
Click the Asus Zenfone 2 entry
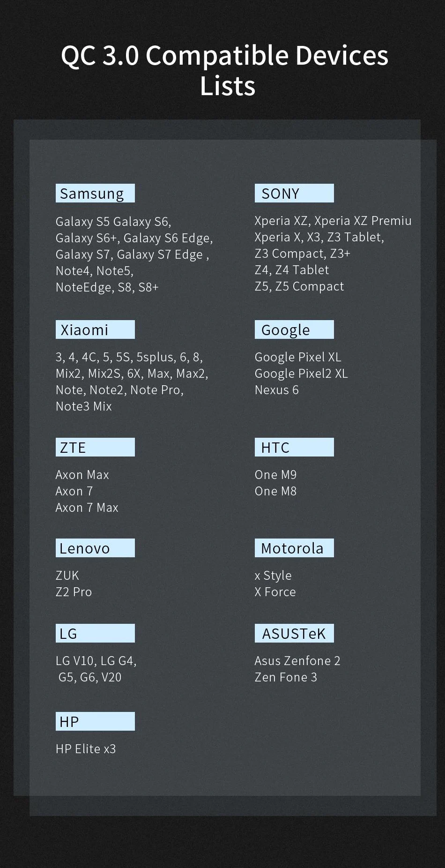(x=297, y=661)
